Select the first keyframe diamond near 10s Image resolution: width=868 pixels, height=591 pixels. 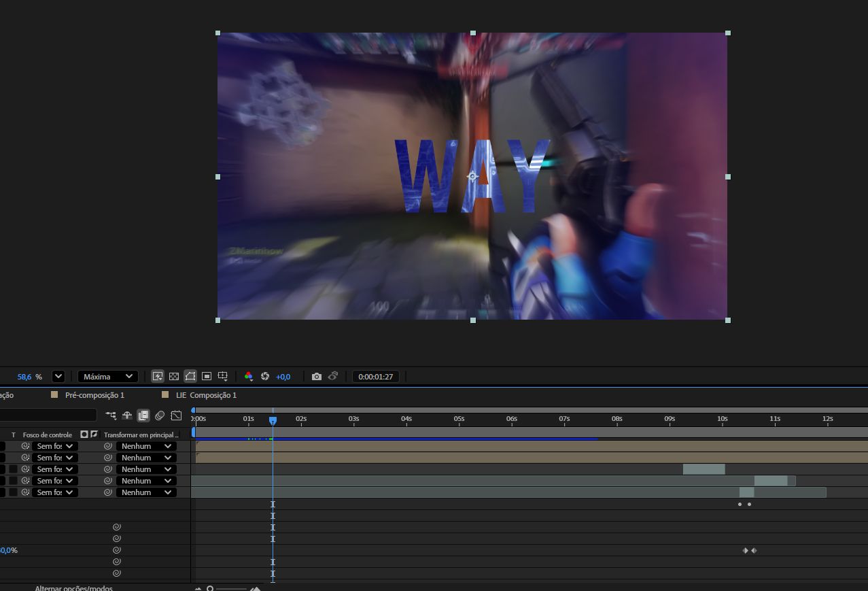pyautogui.click(x=745, y=551)
